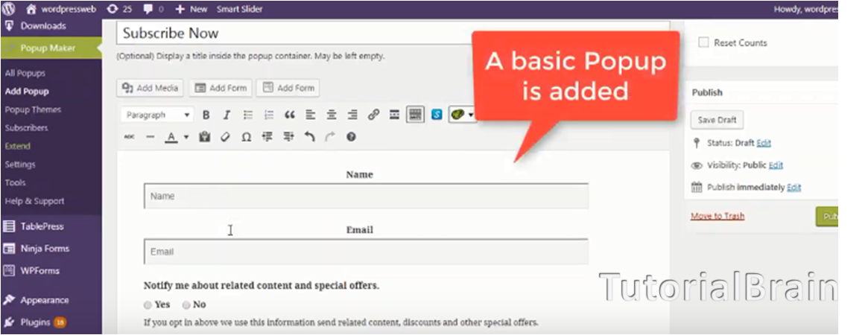Open Extend submenu item

coord(18,146)
